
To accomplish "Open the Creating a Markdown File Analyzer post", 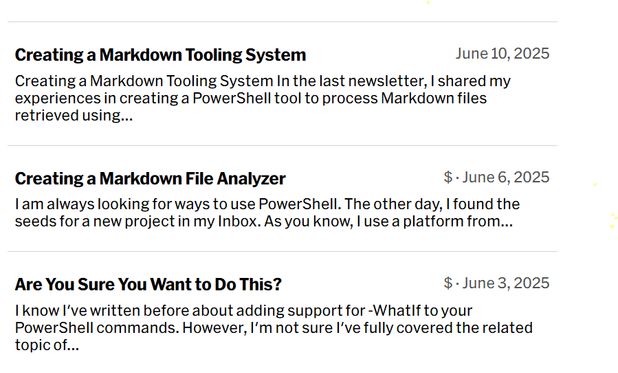I will pos(150,179).
